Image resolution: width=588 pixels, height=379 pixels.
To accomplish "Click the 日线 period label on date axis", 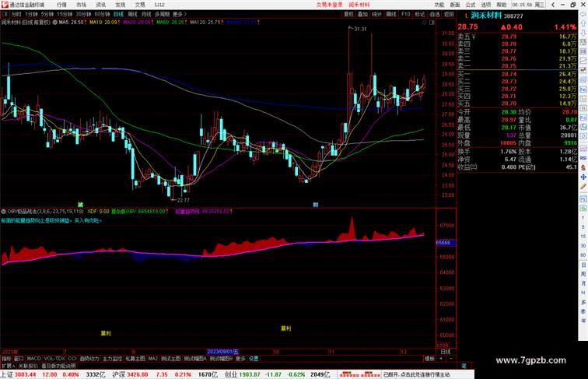I will click(x=445, y=352).
